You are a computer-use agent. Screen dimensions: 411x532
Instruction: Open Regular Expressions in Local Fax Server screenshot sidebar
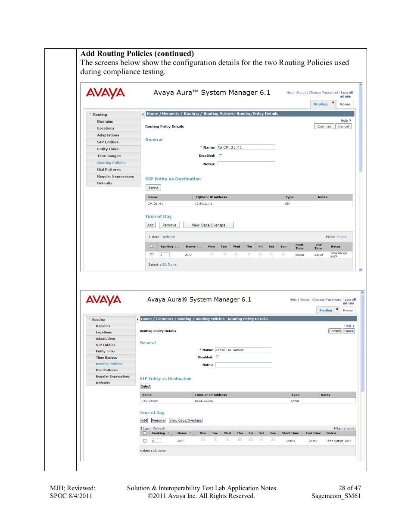coord(112,376)
